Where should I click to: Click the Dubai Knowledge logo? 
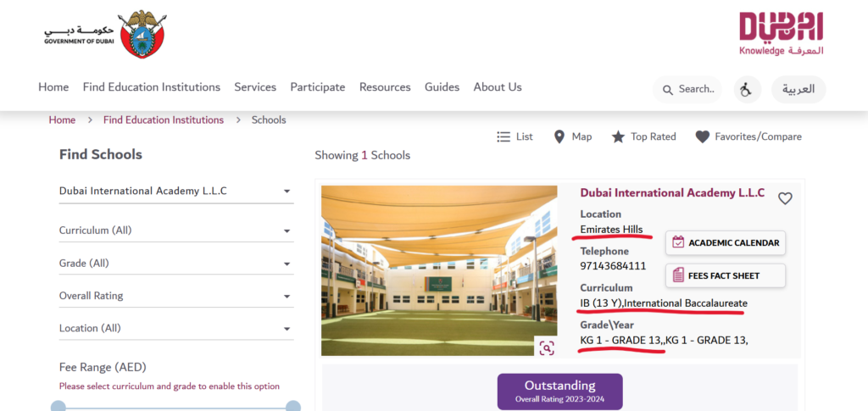click(x=781, y=34)
